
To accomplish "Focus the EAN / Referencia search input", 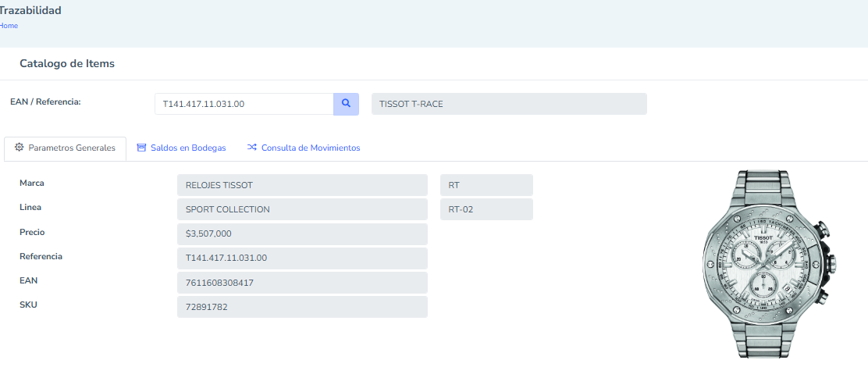I will point(244,104).
